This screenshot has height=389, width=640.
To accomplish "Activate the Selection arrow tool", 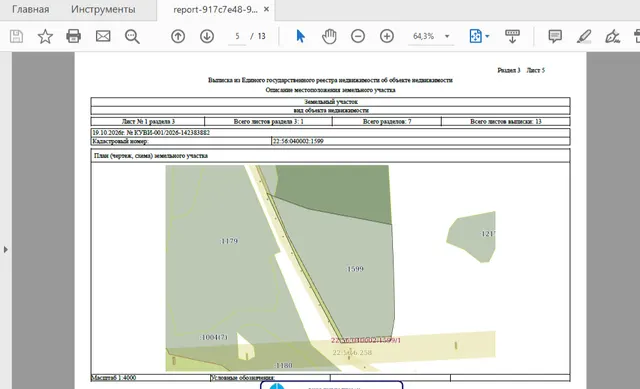I will point(300,36).
